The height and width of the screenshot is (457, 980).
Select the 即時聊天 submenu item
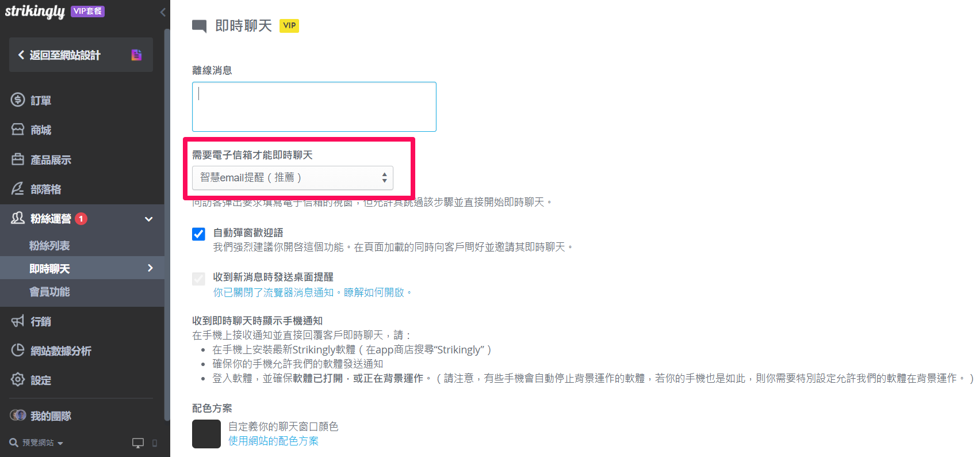pyautogui.click(x=82, y=268)
